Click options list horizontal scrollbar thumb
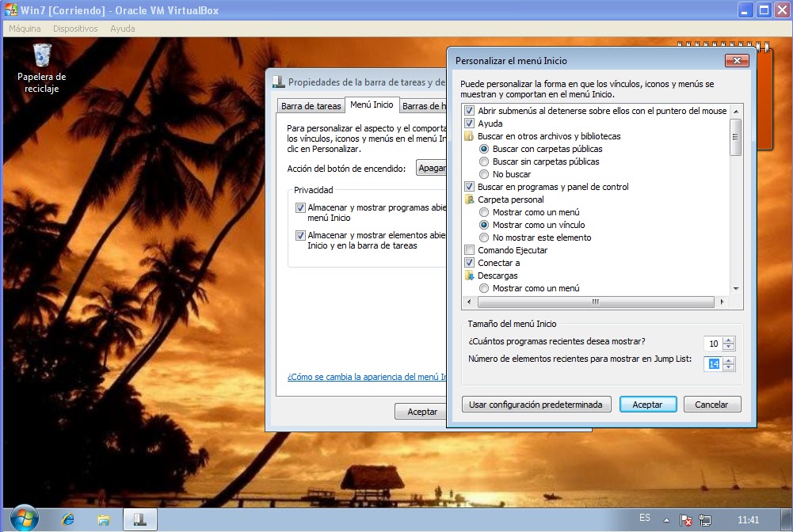793x532 pixels. (595, 302)
